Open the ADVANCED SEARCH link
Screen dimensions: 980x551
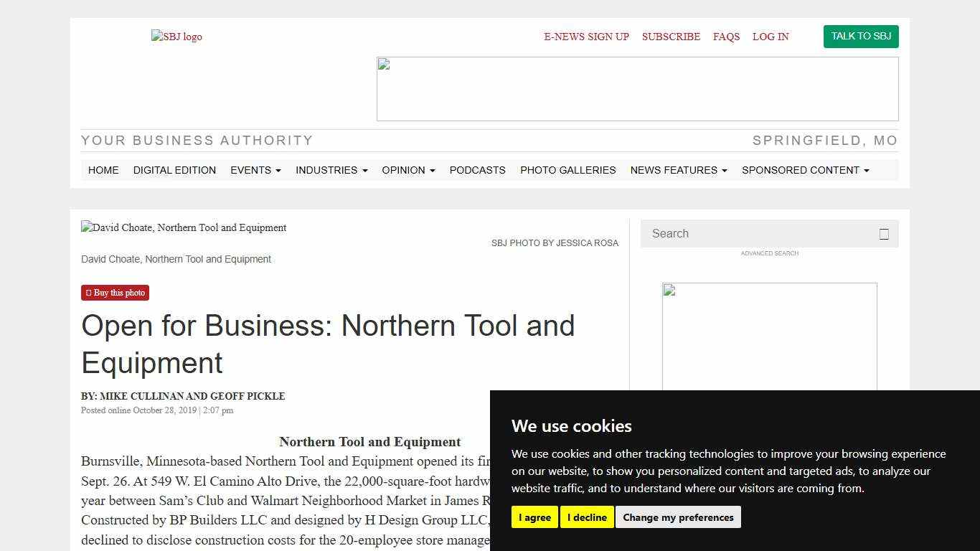tap(769, 253)
